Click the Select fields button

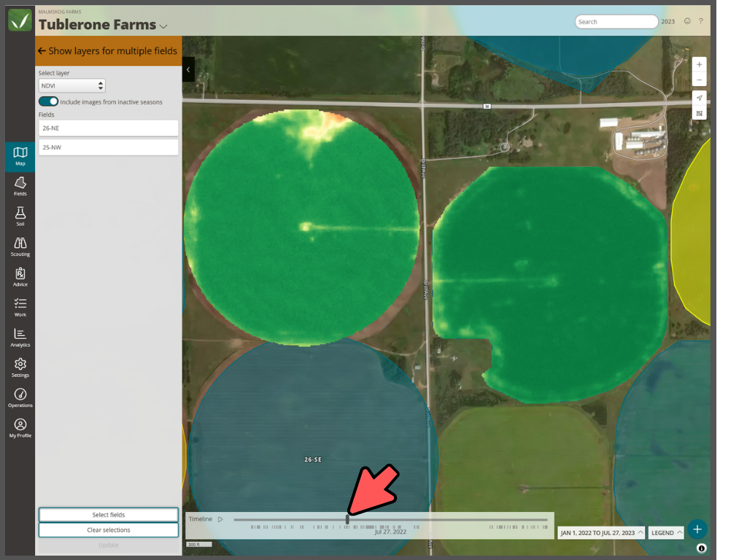coord(108,514)
